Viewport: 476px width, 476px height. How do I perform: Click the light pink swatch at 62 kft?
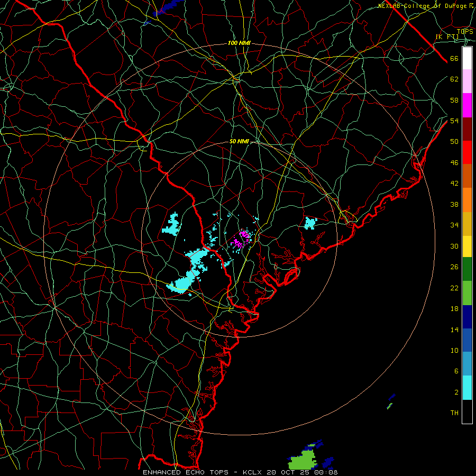pyautogui.click(x=467, y=81)
